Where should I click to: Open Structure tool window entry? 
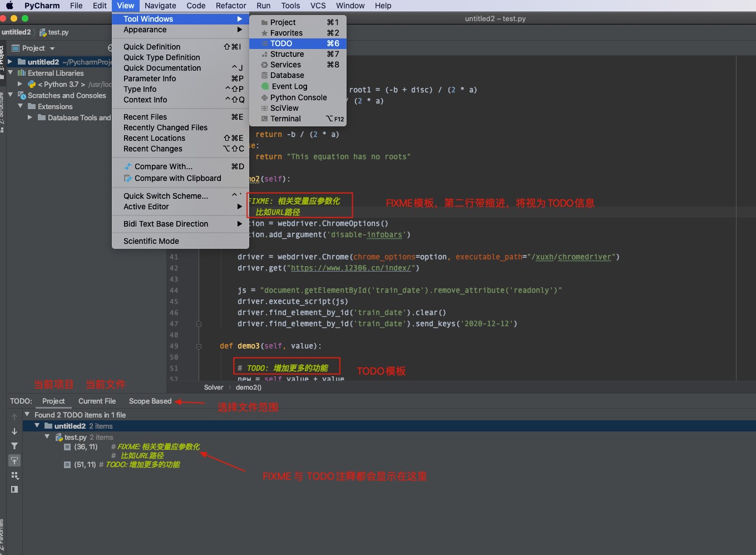click(x=298, y=54)
